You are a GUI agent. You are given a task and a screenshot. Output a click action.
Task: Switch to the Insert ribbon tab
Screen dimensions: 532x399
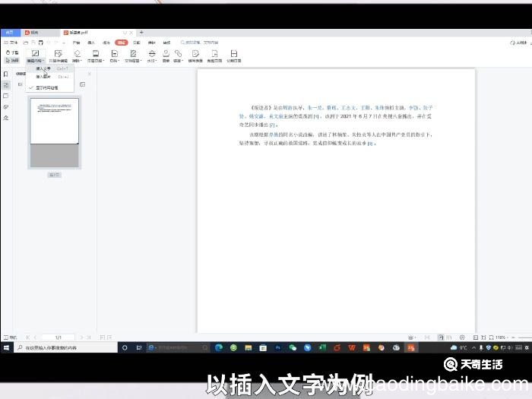91,43
